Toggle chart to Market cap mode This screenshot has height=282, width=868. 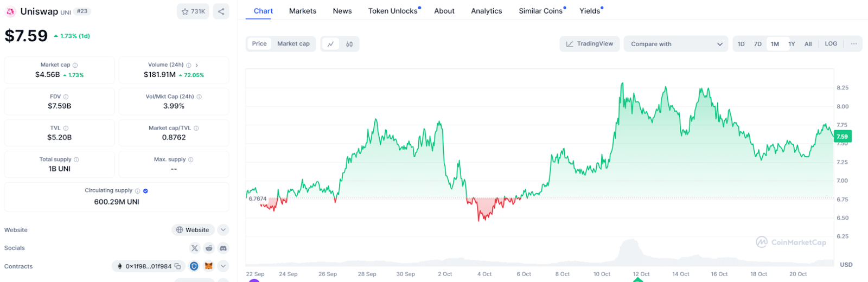coord(293,44)
